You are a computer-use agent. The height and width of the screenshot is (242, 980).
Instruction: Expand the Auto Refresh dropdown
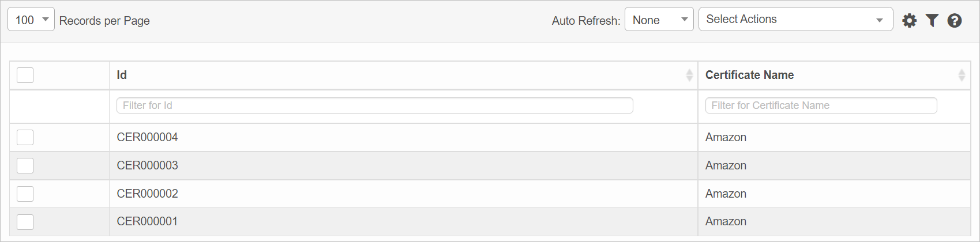point(659,20)
